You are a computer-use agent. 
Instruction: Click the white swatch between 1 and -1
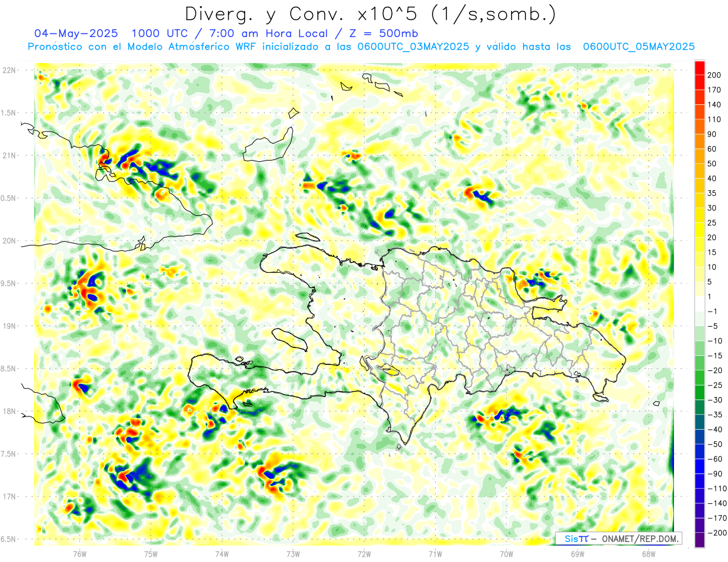(x=700, y=304)
